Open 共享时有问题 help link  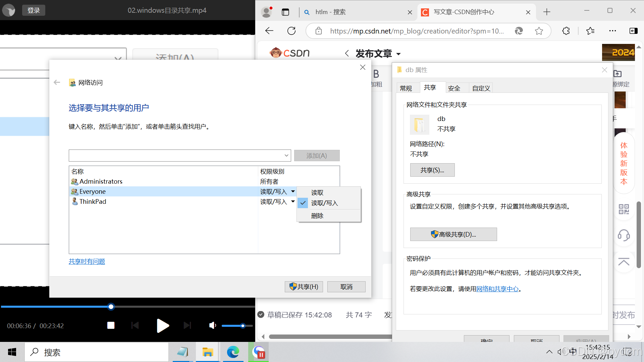pos(87,261)
